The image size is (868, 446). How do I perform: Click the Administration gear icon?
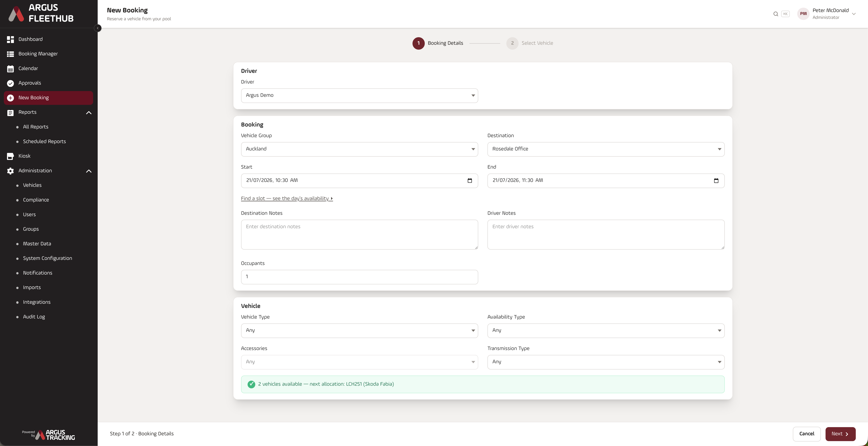click(10, 171)
